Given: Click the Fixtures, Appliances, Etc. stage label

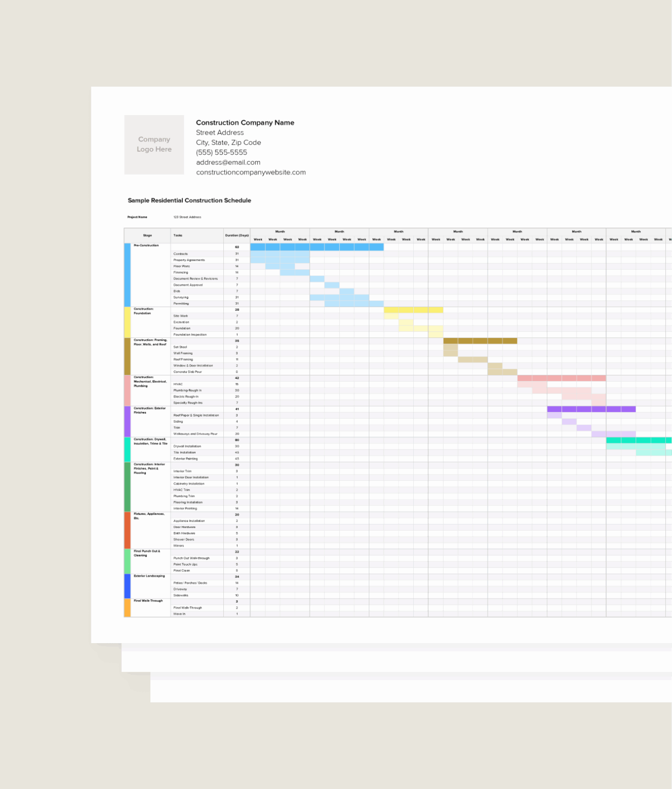Looking at the screenshot, I should tap(149, 516).
